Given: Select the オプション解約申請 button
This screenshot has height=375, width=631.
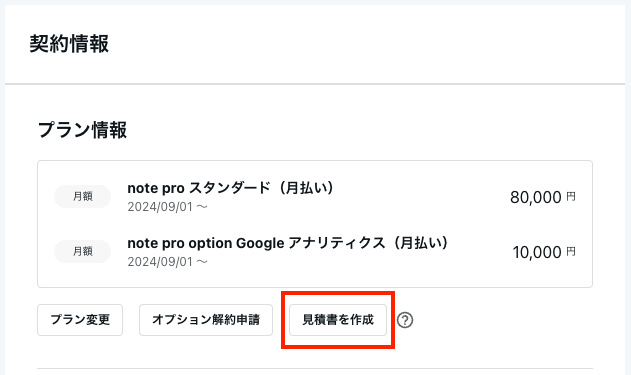Looking at the screenshot, I should [x=206, y=320].
